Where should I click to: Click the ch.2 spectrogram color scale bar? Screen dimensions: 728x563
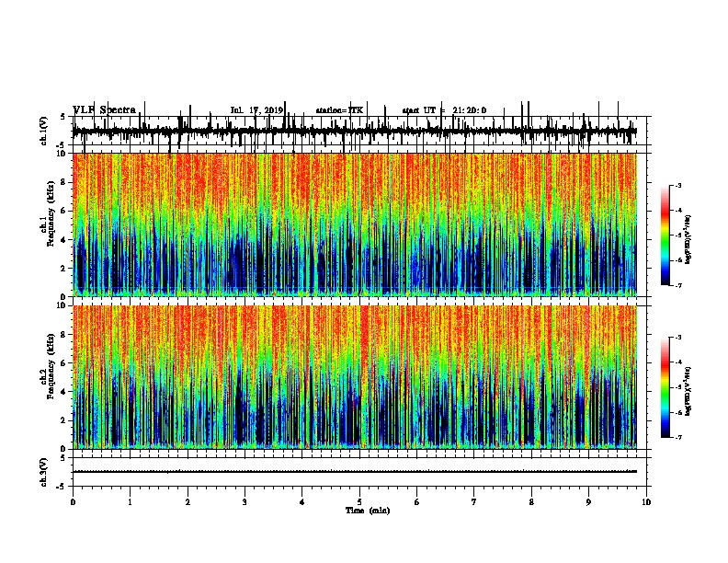pyautogui.click(x=665, y=387)
